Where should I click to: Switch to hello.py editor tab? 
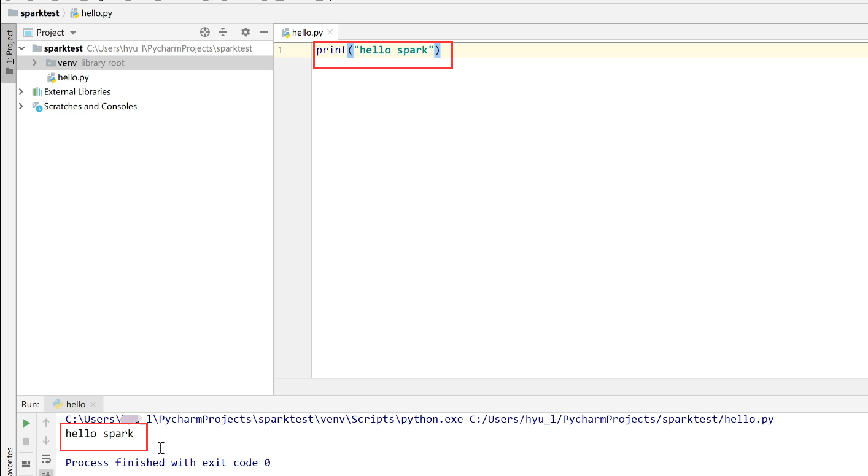307,33
